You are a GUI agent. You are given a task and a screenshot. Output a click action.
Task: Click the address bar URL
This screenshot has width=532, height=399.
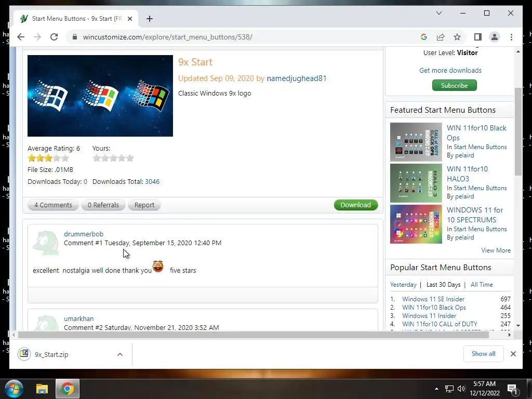click(168, 37)
